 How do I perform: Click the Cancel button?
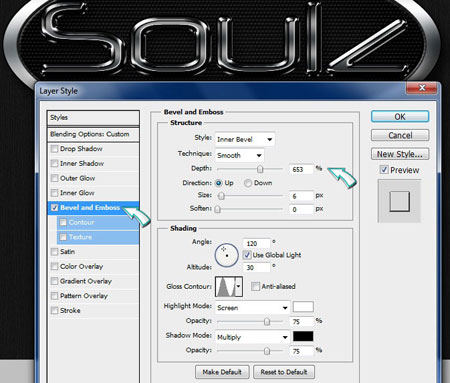coord(400,135)
